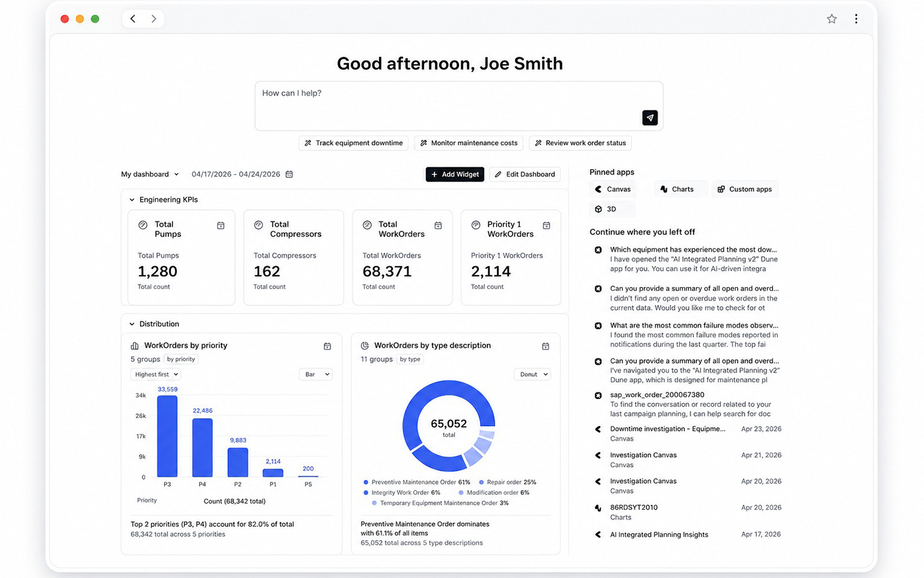Click the P4 bar in priority chart
Screen dimensions: 924x578
pos(203,448)
